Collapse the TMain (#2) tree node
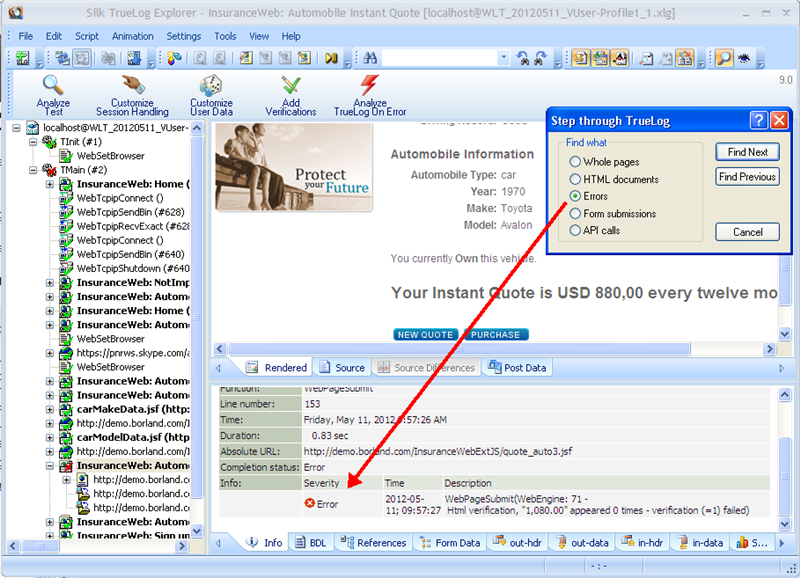The width and height of the screenshot is (800, 578). tap(35, 170)
